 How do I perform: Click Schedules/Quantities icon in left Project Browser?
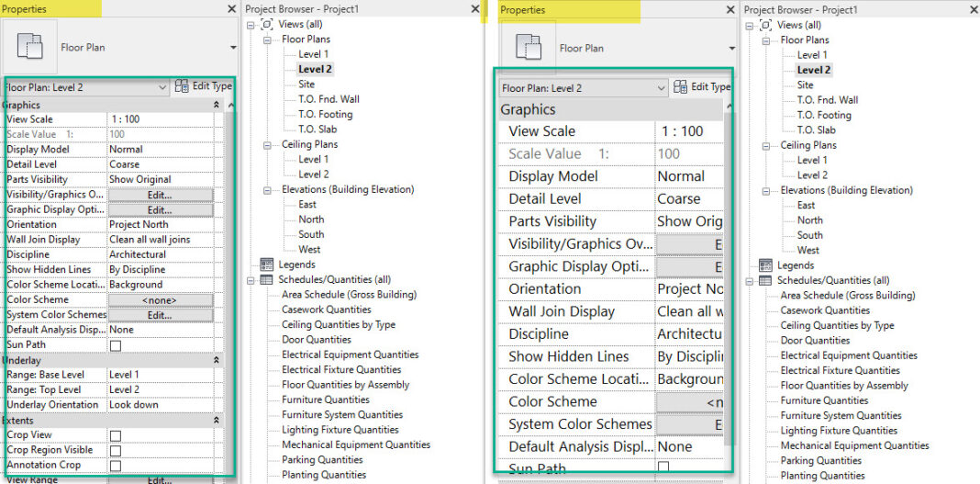(x=267, y=279)
